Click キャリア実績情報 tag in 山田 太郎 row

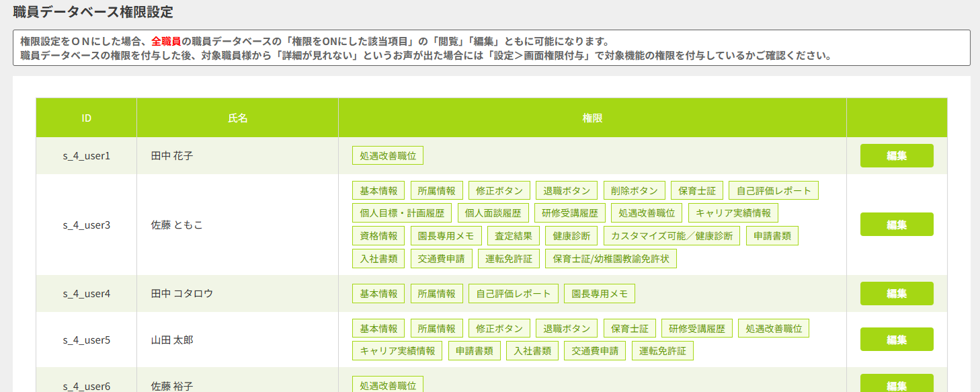click(x=397, y=351)
